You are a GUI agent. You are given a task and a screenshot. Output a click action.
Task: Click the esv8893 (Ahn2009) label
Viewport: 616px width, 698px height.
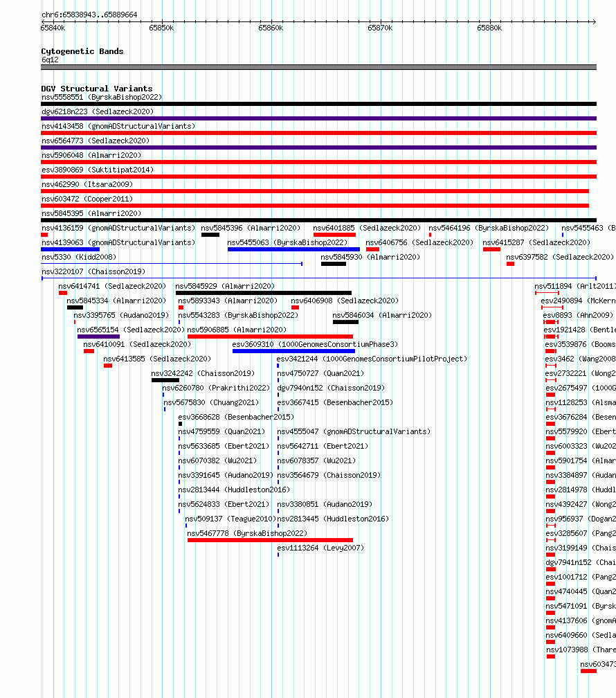coord(578,315)
